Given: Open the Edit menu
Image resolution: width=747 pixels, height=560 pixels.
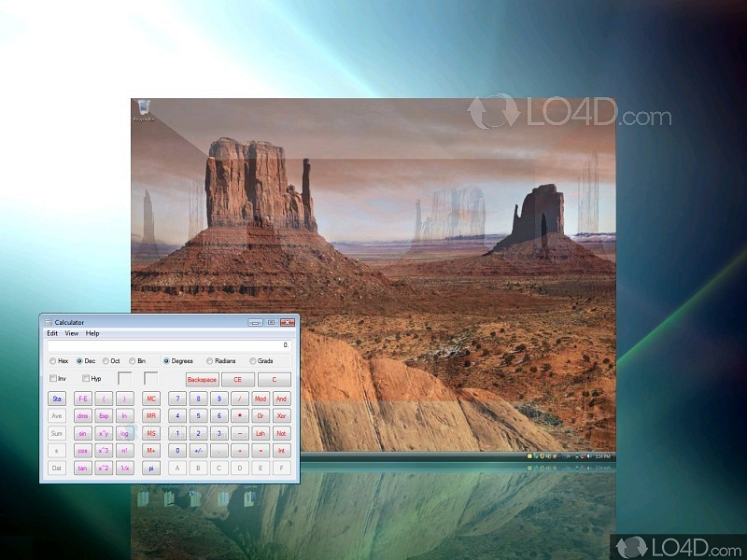Looking at the screenshot, I should [x=52, y=332].
